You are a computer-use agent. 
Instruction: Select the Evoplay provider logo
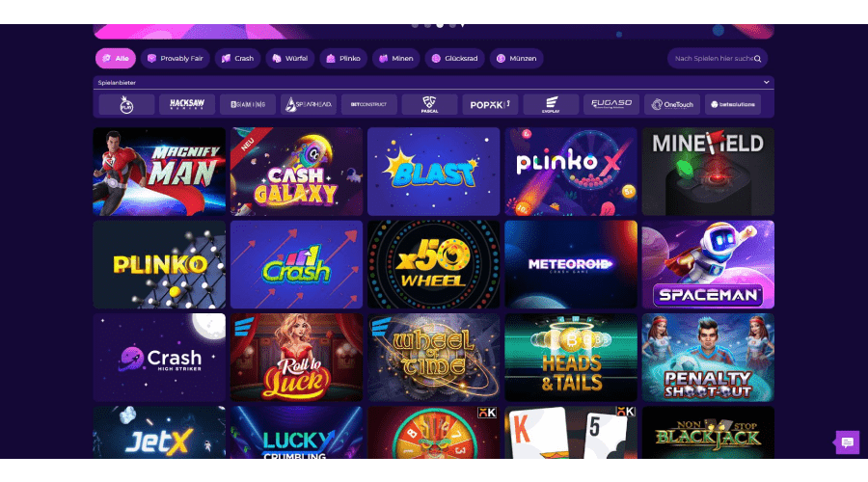pyautogui.click(x=551, y=104)
